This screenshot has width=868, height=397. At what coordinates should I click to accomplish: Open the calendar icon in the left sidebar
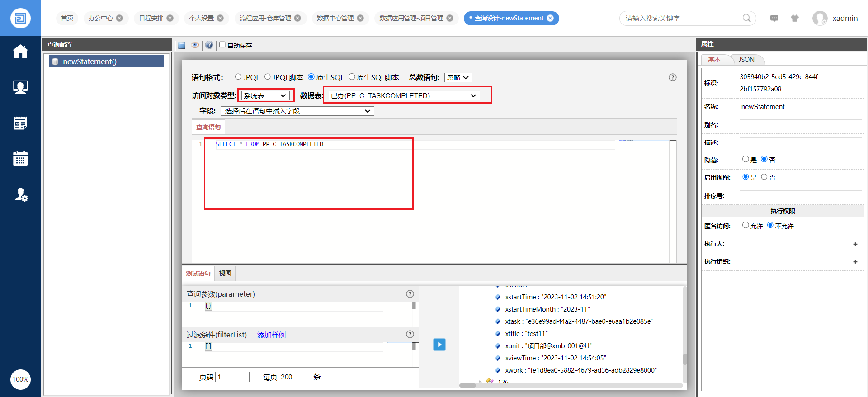pyautogui.click(x=20, y=159)
